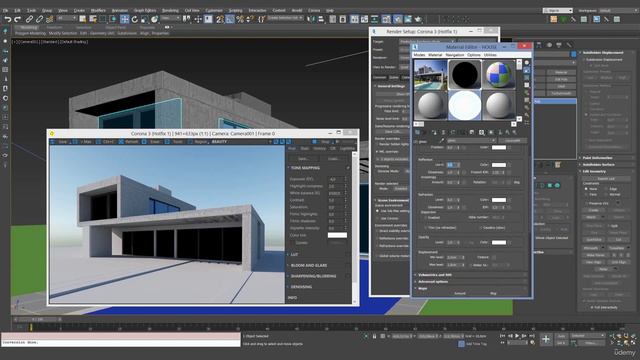640x360 pixels.
Task: Expand Volumetrics and SSS rollout
Action: click(x=435, y=275)
